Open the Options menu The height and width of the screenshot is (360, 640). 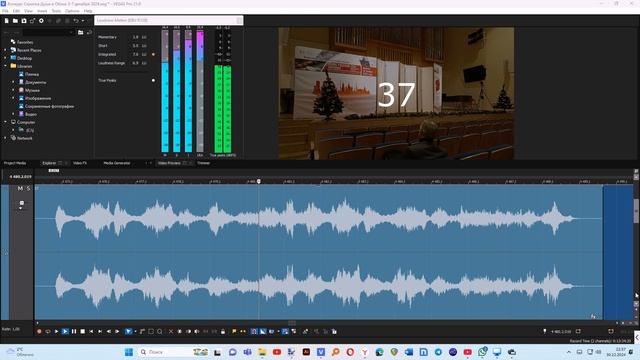pyautogui.click(x=72, y=11)
